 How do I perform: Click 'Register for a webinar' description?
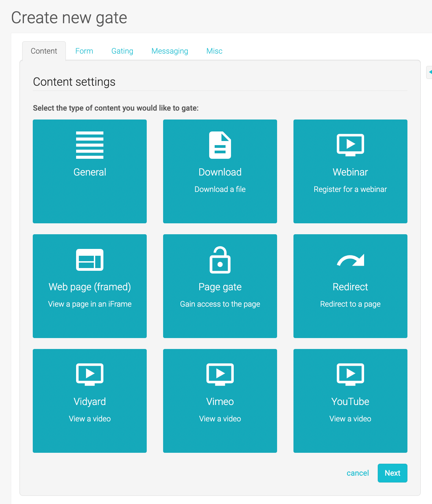tap(350, 189)
